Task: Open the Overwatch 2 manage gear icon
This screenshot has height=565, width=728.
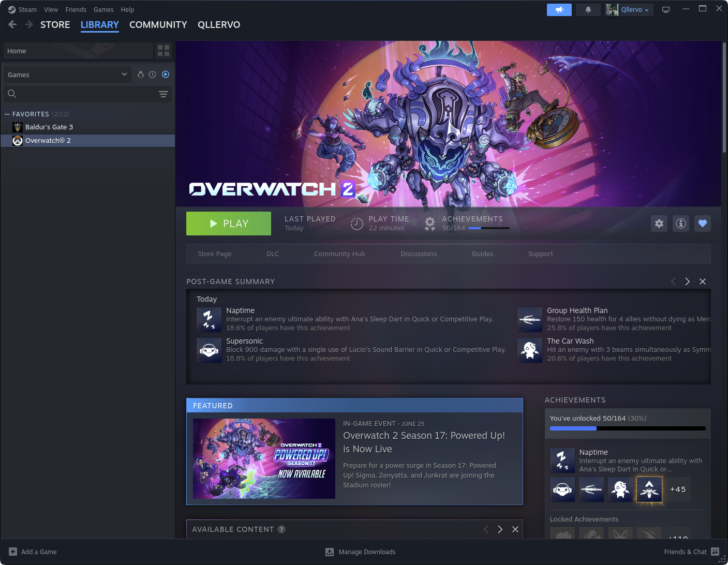Action: (x=659, y=224)
